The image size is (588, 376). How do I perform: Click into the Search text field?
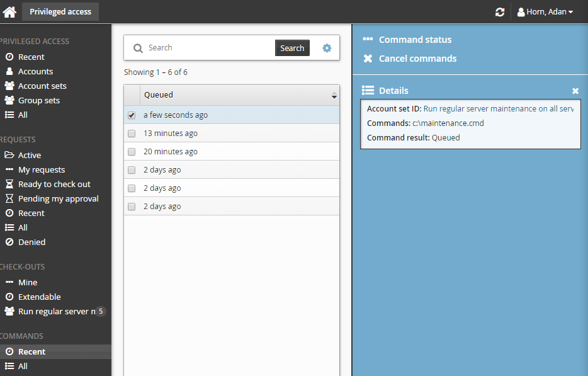pos(209,48)
